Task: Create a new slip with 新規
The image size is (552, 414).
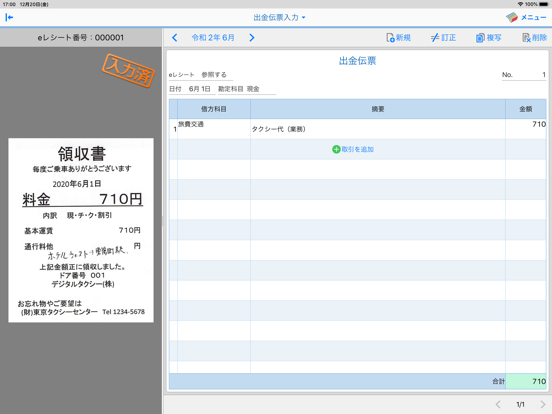Action: (399, 38)
